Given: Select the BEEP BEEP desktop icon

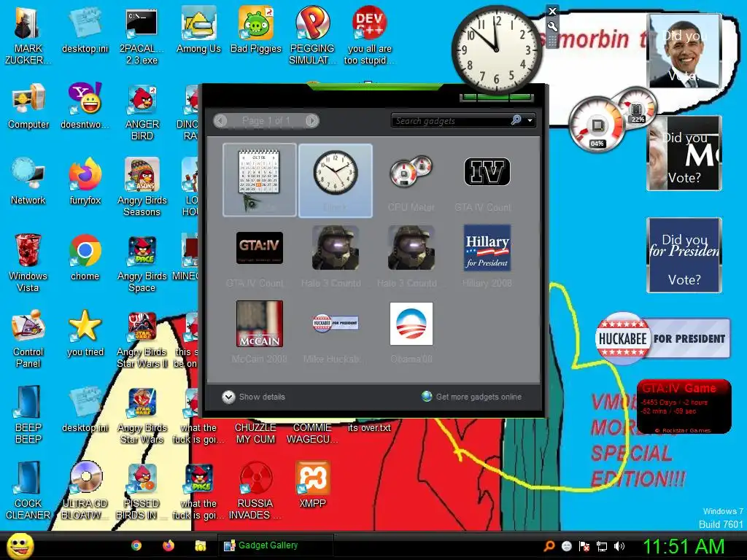Looking at the screenshot, I should point(28,415).
